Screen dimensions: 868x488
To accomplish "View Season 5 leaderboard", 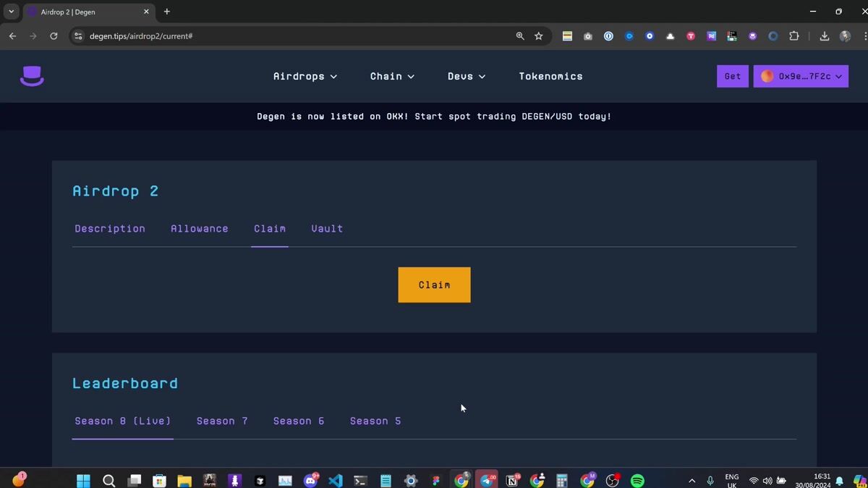I will 375,421.
